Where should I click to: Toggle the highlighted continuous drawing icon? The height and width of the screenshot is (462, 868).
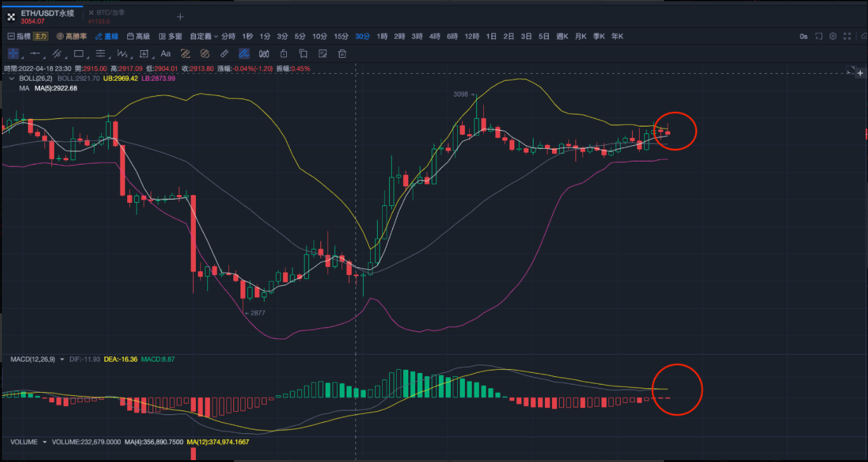(244, 53)
